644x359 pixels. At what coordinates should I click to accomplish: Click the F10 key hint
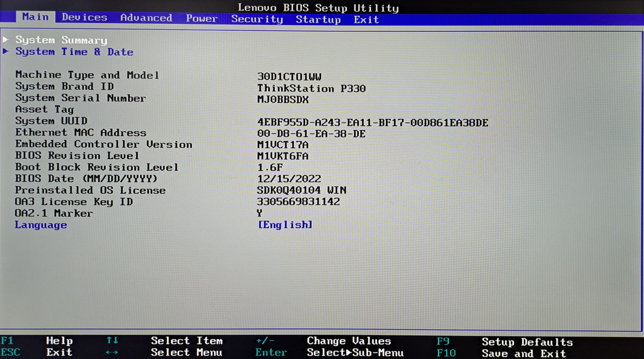coord(446,353)
